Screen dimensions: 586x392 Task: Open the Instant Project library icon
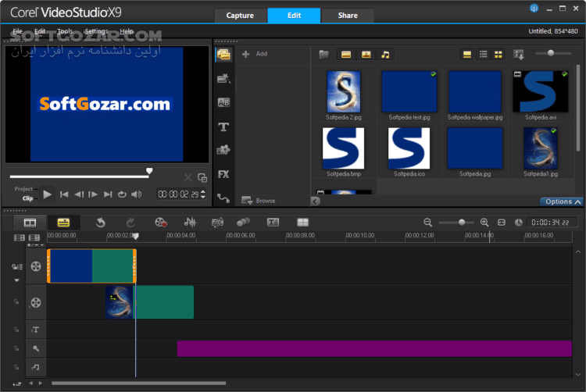pos(223,78)
